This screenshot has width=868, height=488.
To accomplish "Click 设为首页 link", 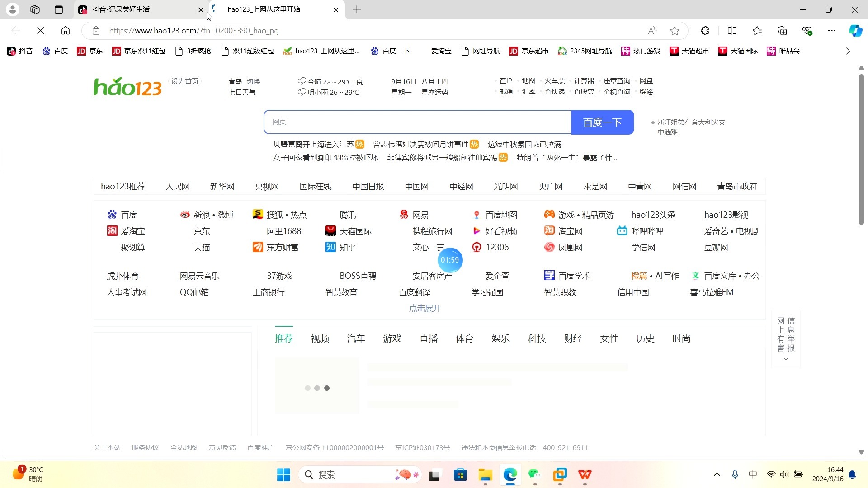I will pos(185,81).
